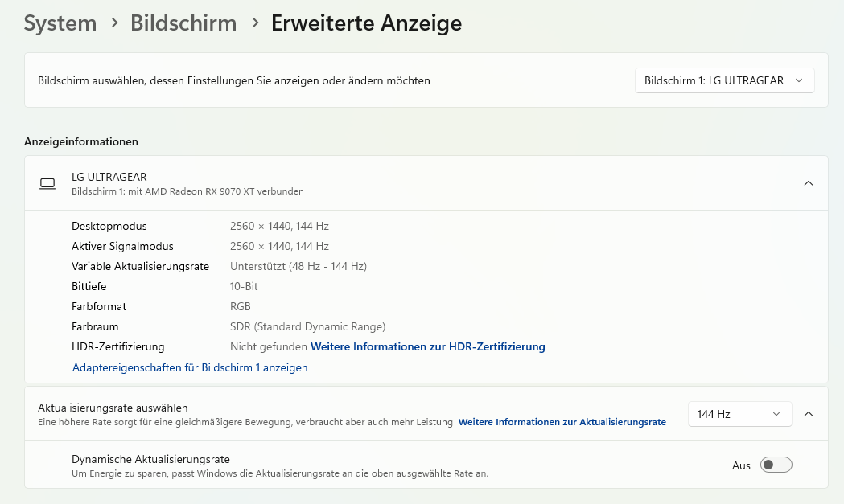Screen dimensions: 844x504
Task: Click the collapse arrow of the LG ULTRAGEAR section
Action: (809, 183)
